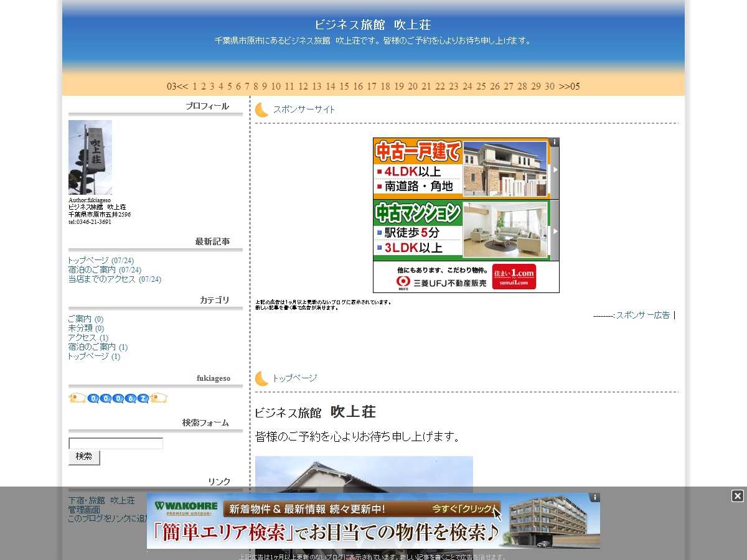The image size is (747, 560).
Task: Click the moon icon beside スポンサーサイト
Action: [x=262, y=110]
